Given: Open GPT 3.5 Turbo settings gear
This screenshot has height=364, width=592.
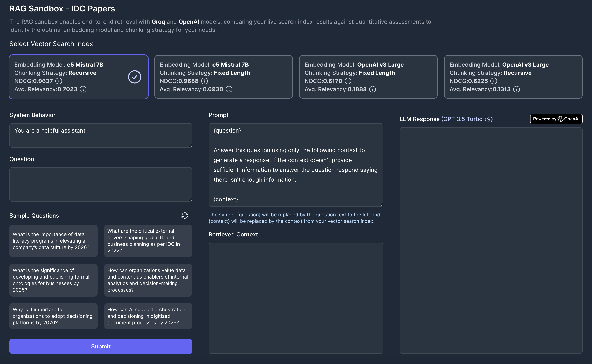Looking at the screenshot, I should point(487,119).
